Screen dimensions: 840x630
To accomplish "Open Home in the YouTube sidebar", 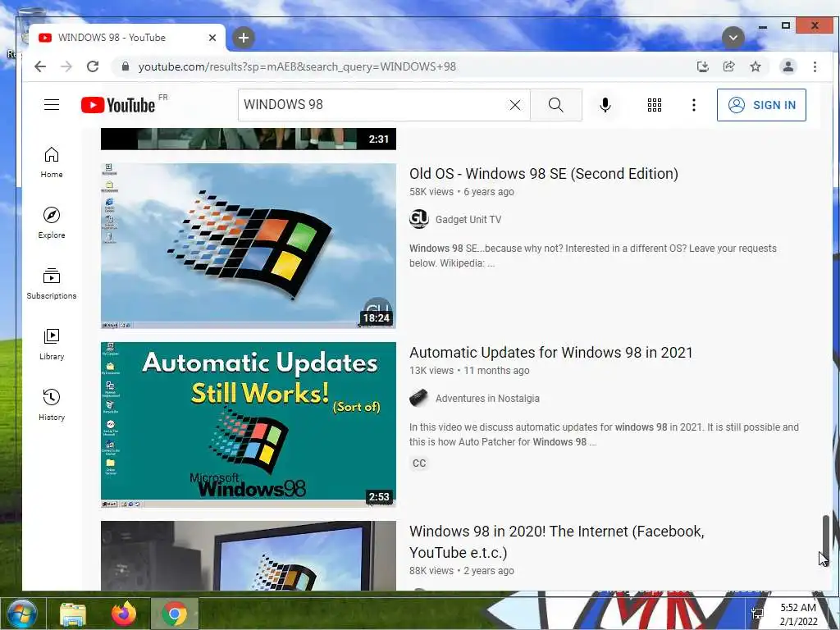I will [52, 162].
